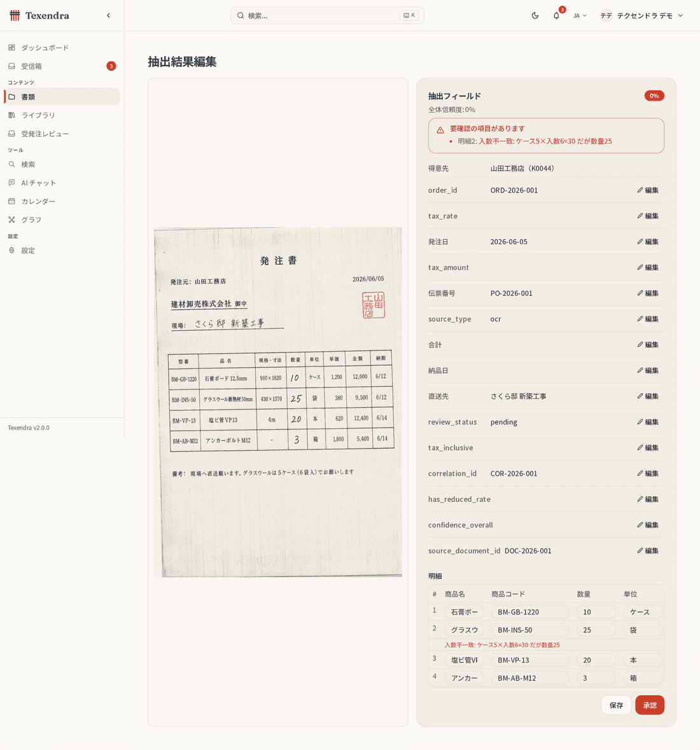Click quantity field showing 25
The height and width of the screenshot is (750, 700).
point(596,630)
